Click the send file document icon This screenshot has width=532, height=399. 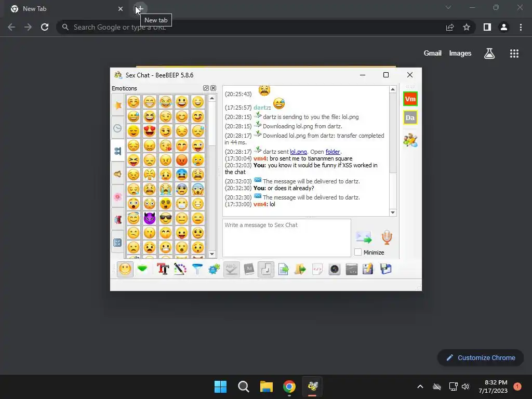tap(283, 269)
